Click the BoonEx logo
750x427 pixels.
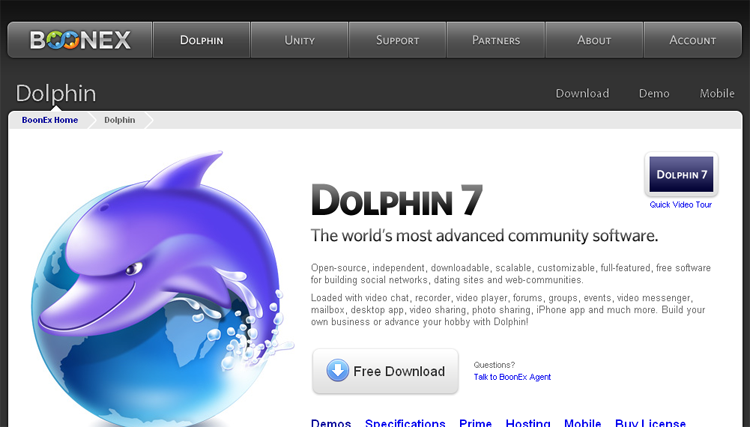[80, 40]
